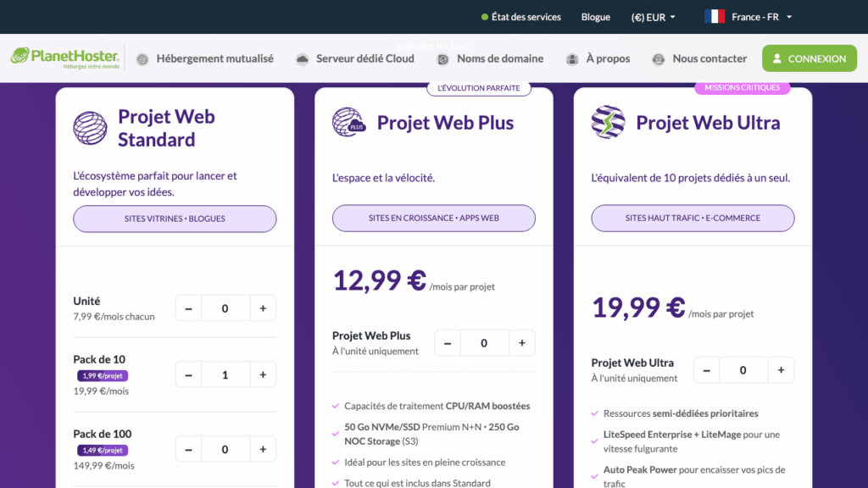The image size is (868, 488).
Task: Open the À propos menu
Action: (608, 58)
